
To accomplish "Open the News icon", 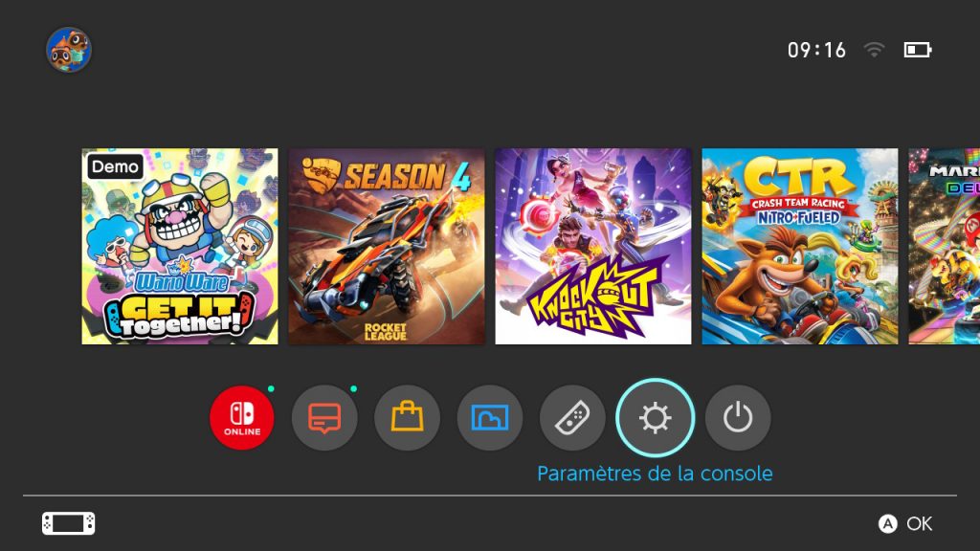I will pos(324,417).
